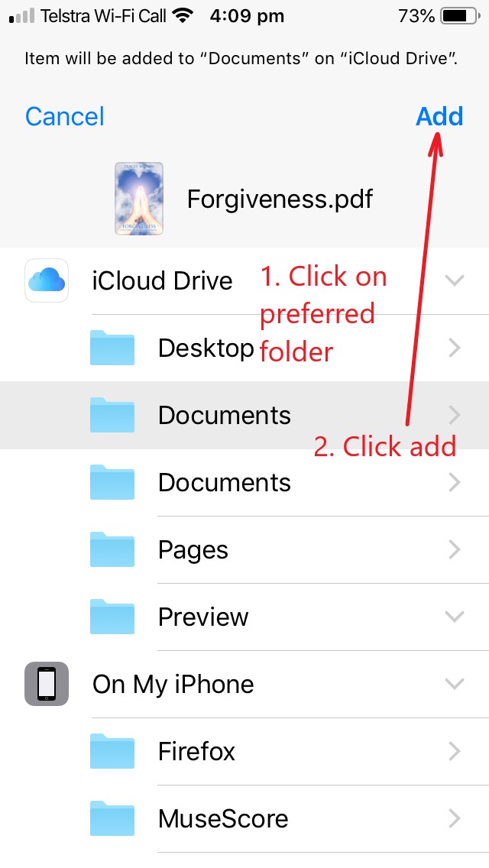The height and width of the screenshot is (868, 489).
Task: Tap the On My iPhone device icon
Action: point(47,684)
